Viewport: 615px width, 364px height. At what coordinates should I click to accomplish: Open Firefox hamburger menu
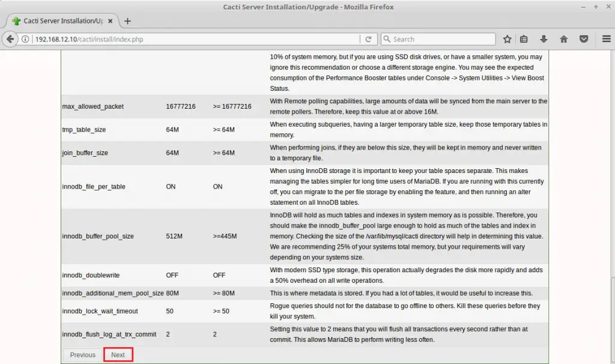tap(607, 39)
